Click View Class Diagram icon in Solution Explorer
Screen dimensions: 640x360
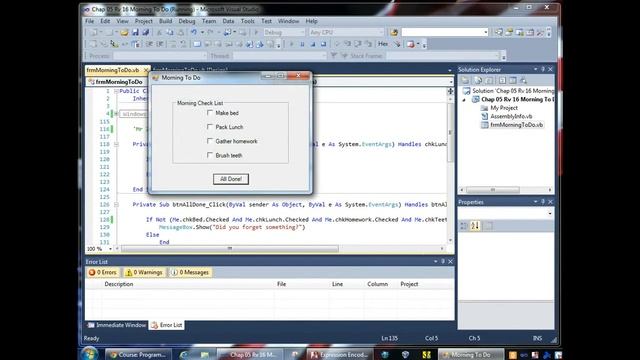tap(523, 80)
